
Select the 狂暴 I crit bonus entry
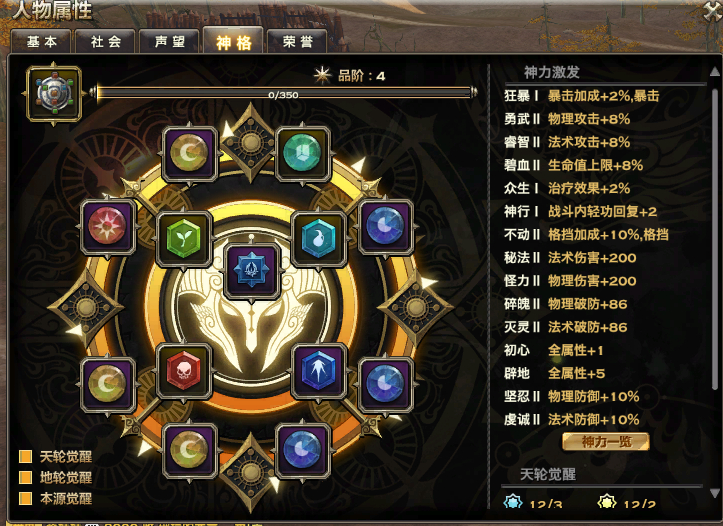582,96
